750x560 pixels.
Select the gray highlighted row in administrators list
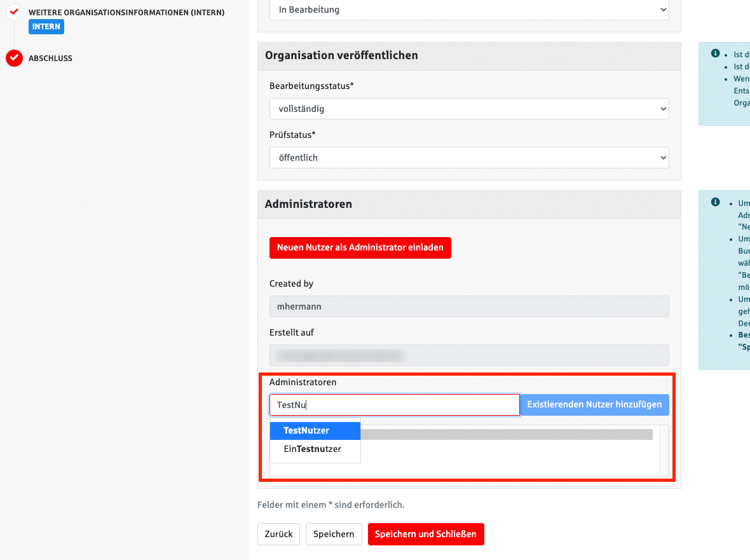508,435
